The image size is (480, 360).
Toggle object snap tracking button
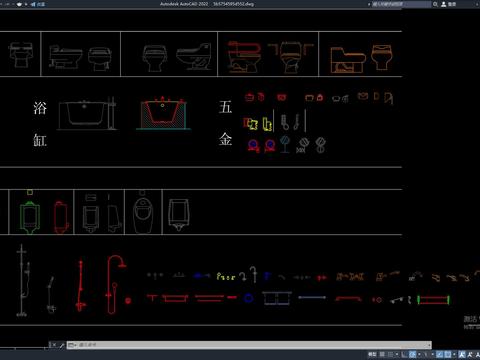pyautogui.click(x=440, y=354)
